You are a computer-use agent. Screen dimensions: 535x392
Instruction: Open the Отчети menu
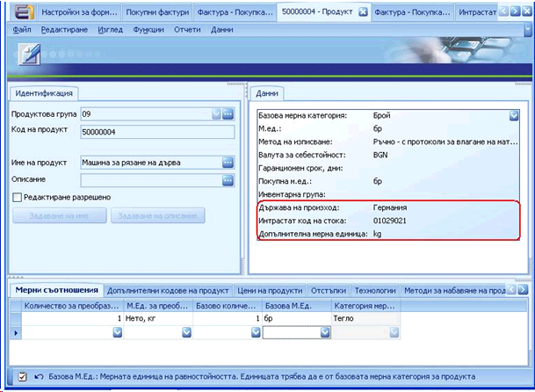point(187,30)
